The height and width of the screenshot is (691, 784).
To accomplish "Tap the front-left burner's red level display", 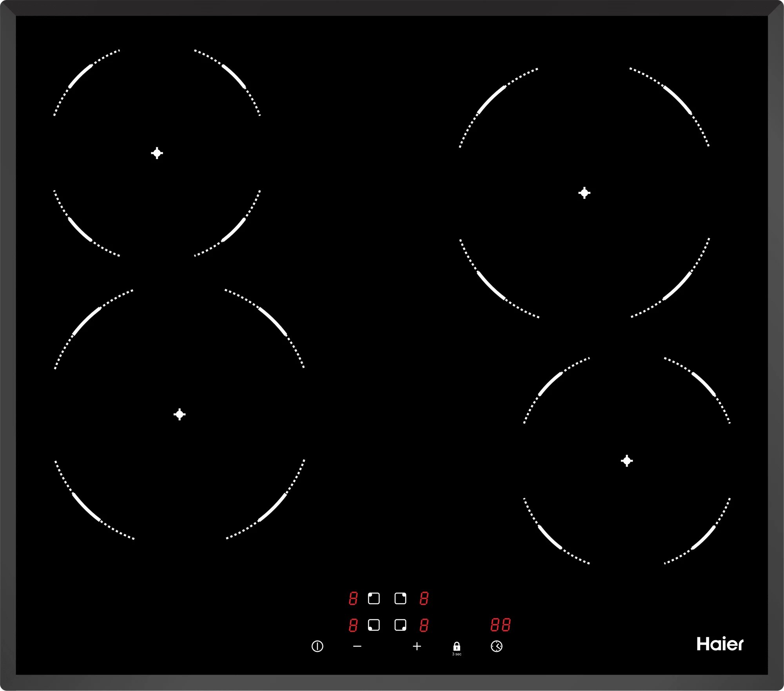I will coord(353,625).
